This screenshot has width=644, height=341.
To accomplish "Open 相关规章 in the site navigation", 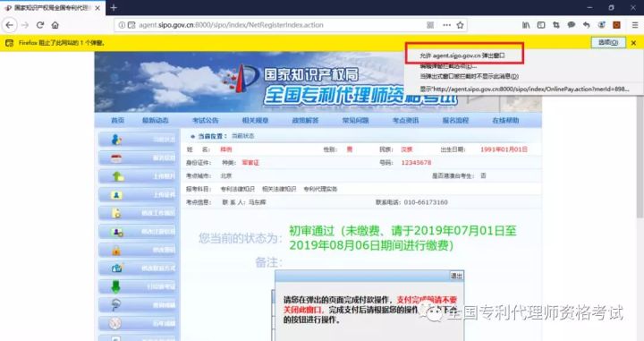I will [x=255, y=120].
